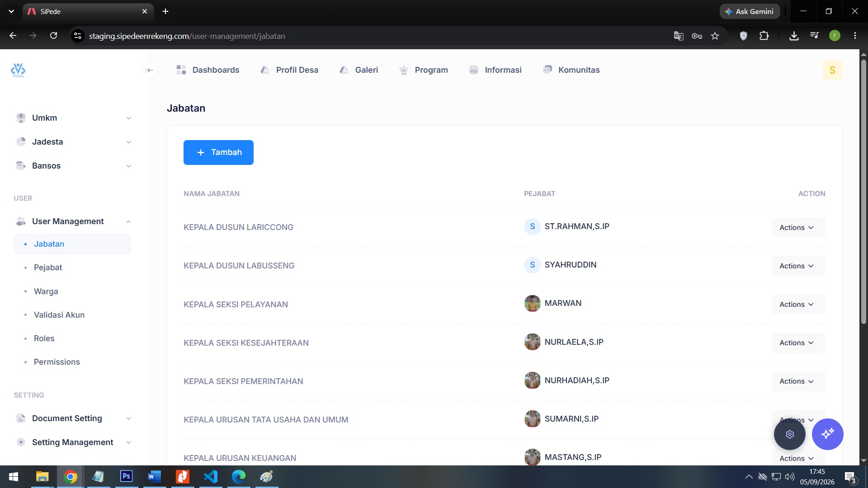The image size is (868, 488).
Task: Open Visual Studio Code from the taskbar
Action: click(x=211, y=477)
